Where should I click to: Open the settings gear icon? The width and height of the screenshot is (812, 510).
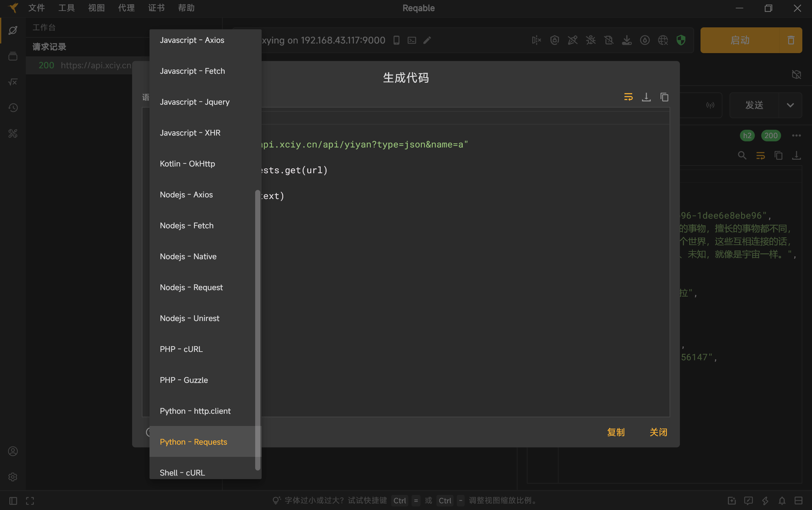coord(13,477)
